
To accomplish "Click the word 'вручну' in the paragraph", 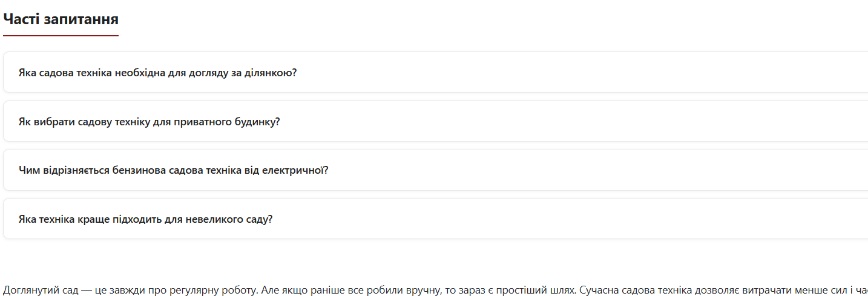I will (423, 289).
